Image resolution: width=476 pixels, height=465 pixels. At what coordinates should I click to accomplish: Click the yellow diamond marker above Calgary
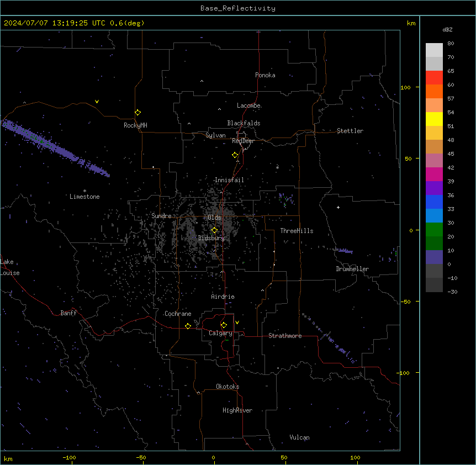(224, 325)
